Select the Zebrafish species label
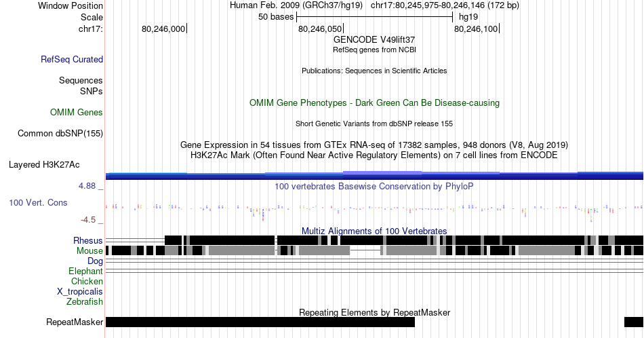This screenshot has height=338, width=644. pyautogui.click(x=85, y=301)
